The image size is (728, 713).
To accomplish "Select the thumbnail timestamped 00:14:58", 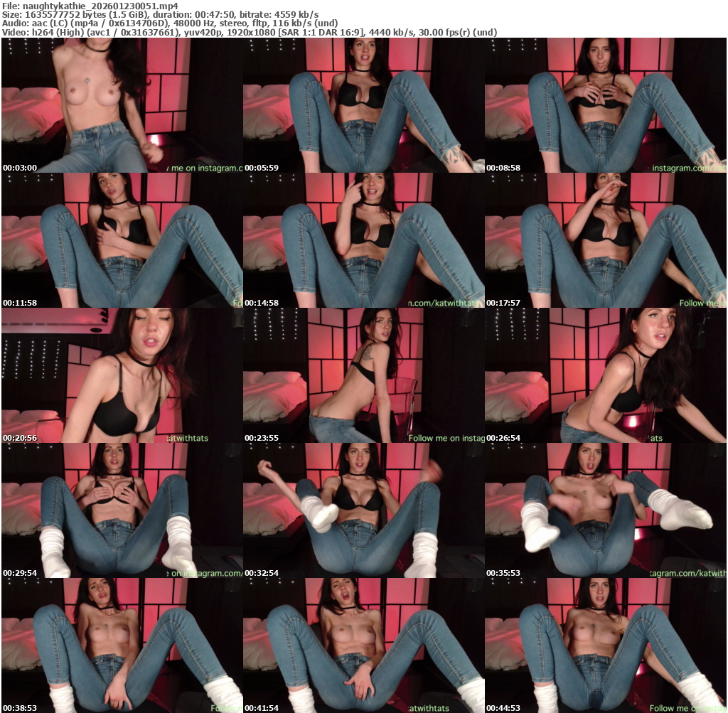I will (x=363, y=240).
